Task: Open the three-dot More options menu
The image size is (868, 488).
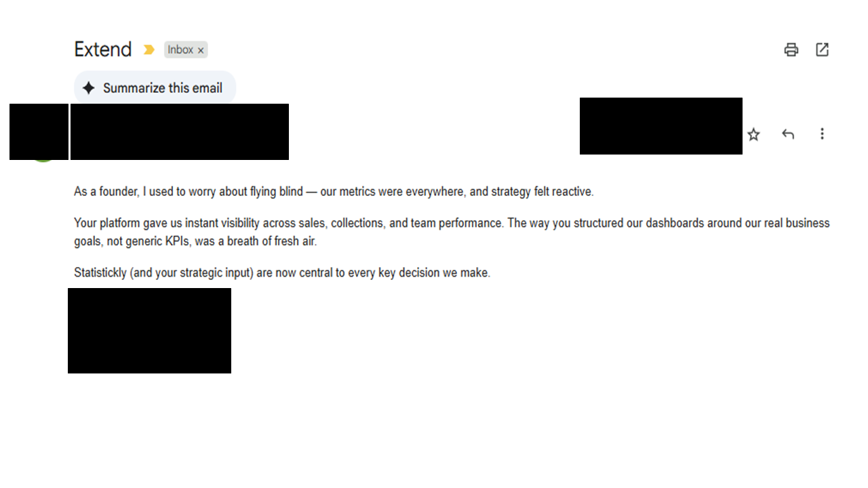Action: coord(822,134)
